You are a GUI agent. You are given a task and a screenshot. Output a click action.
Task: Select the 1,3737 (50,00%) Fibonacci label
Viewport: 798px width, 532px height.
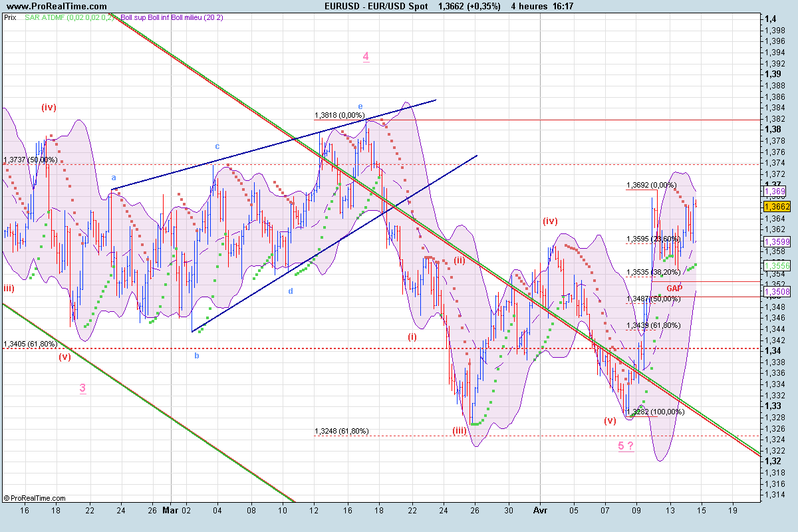pyautogui.click(x=30, y=160)
